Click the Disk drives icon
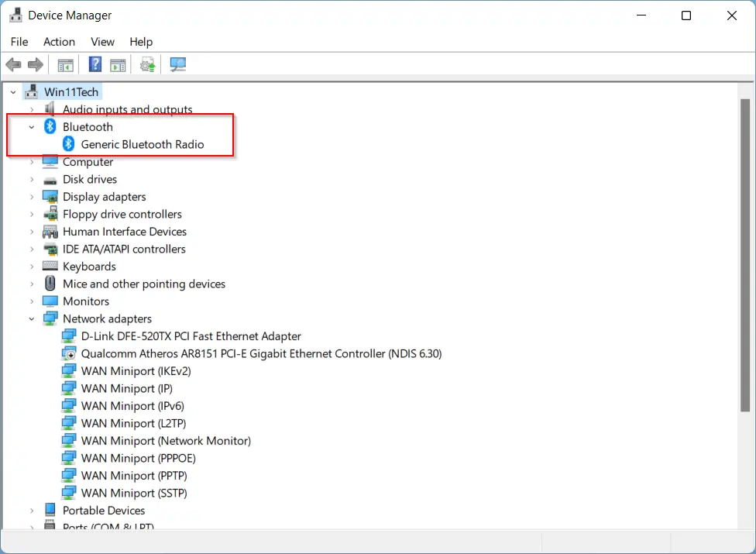The width and height of the screenshot is (756, 554). coord(50,180)
